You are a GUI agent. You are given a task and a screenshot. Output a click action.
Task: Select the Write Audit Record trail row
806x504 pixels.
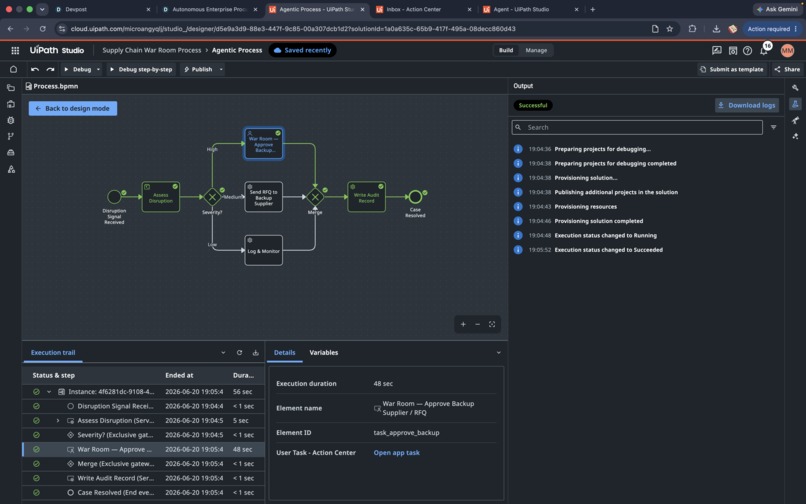tap(143, 478)
